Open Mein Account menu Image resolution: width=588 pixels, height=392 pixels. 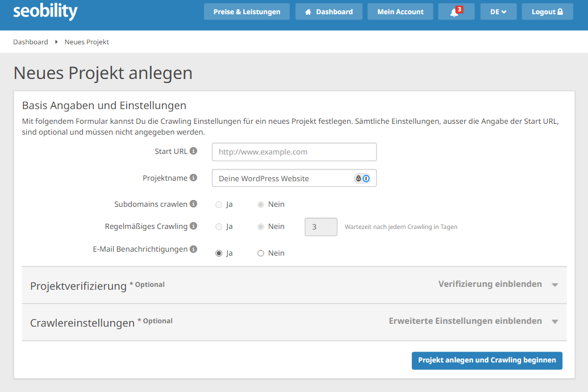400,11
